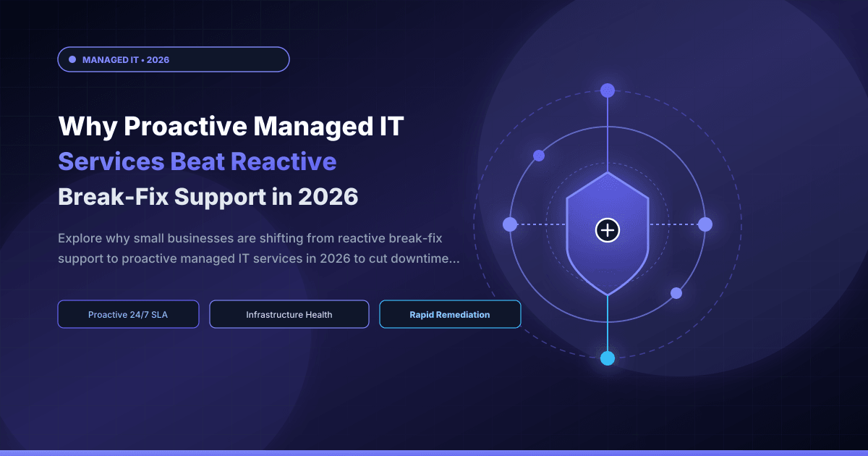This screenshot has height=456, width=868.
Task: Select the Rapid Remediation tag
Action: [x=450, y=314]
